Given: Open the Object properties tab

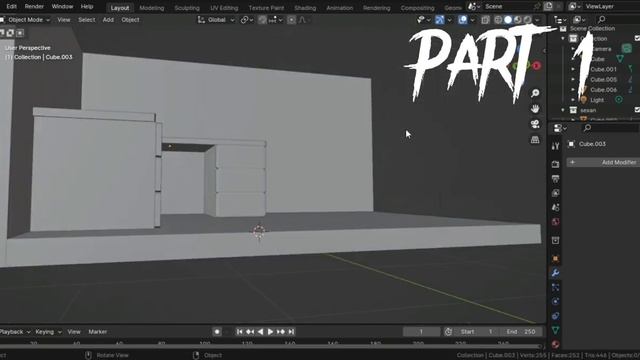Looking at the screenshot, I should tap(555, 259).
